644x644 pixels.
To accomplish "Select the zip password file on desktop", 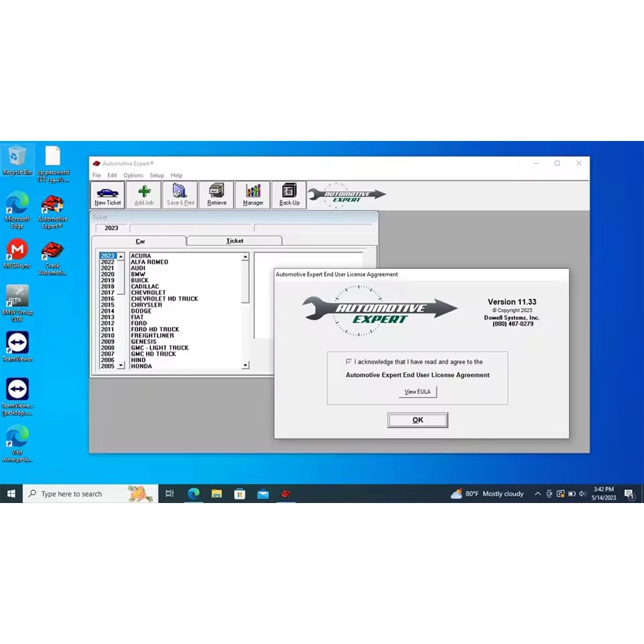I will point(53,164).
